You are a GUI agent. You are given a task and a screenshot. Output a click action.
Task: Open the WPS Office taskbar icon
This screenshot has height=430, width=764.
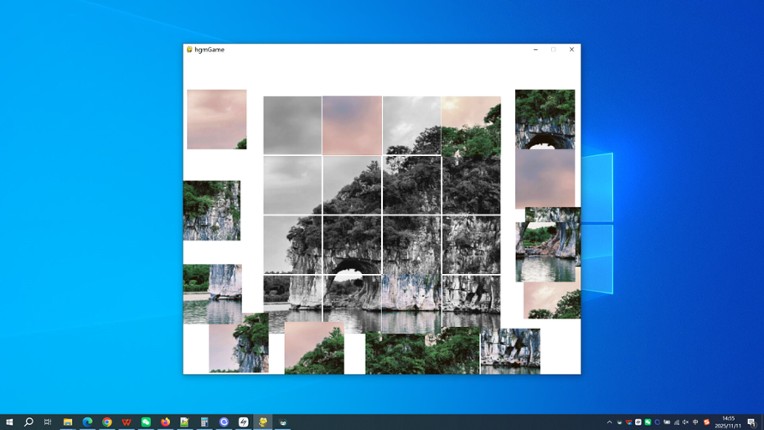click(x=126, y=422)
